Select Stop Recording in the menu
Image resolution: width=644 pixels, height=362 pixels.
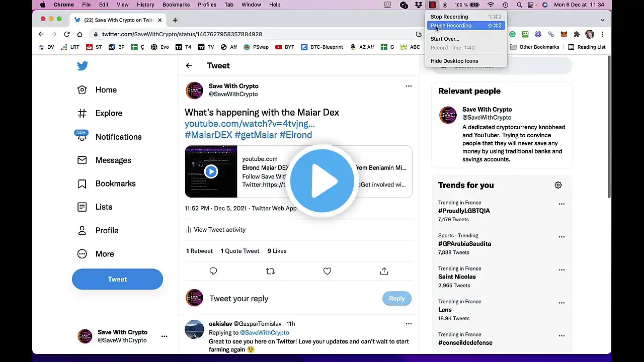coord(466,17)
